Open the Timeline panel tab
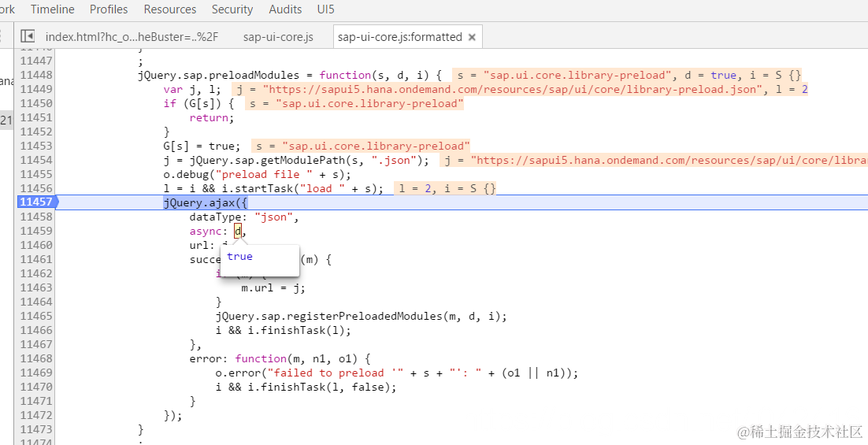 click(53, 9)
